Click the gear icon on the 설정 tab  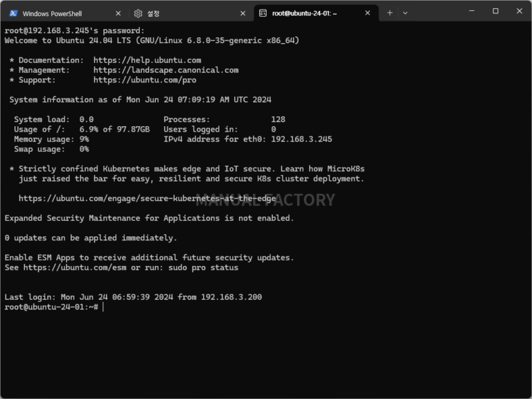pos(138,13)
